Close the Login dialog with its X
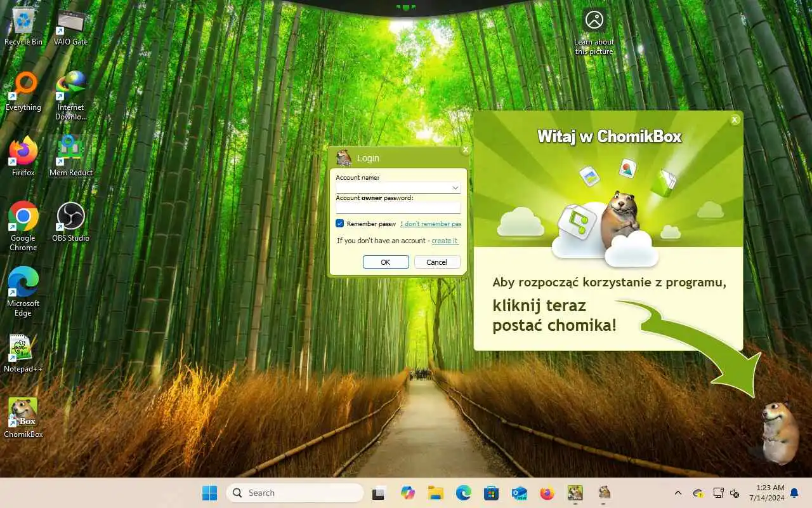Viewport: 812px width, 508px height. point(466,150)
